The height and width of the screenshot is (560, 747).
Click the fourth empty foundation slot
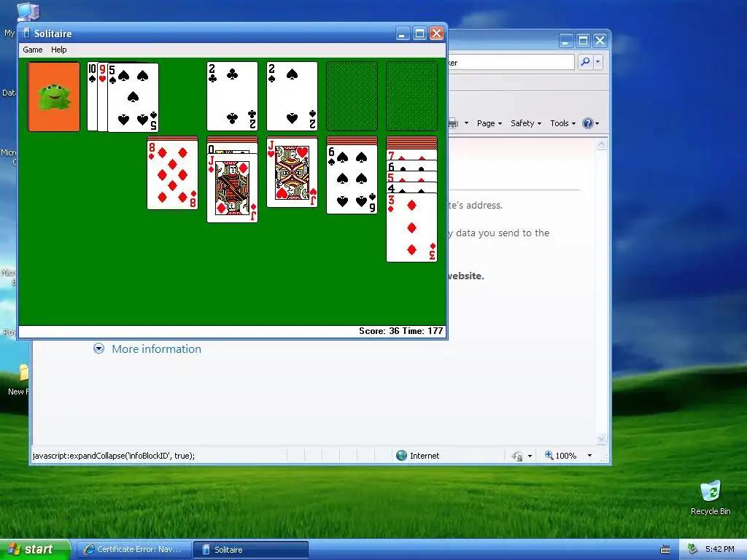click(x=411, y=96)
